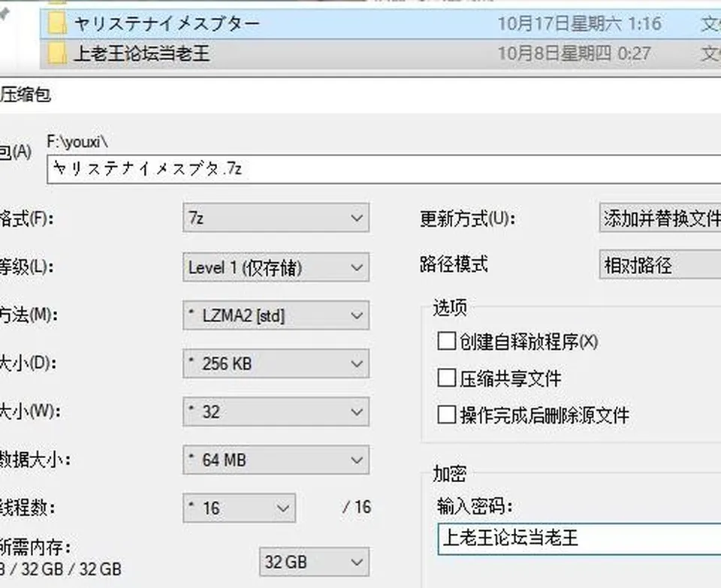Screen dimensions: 721x588
Task: Check 操作完成后删除源文件 option
Action: [446, 415]
